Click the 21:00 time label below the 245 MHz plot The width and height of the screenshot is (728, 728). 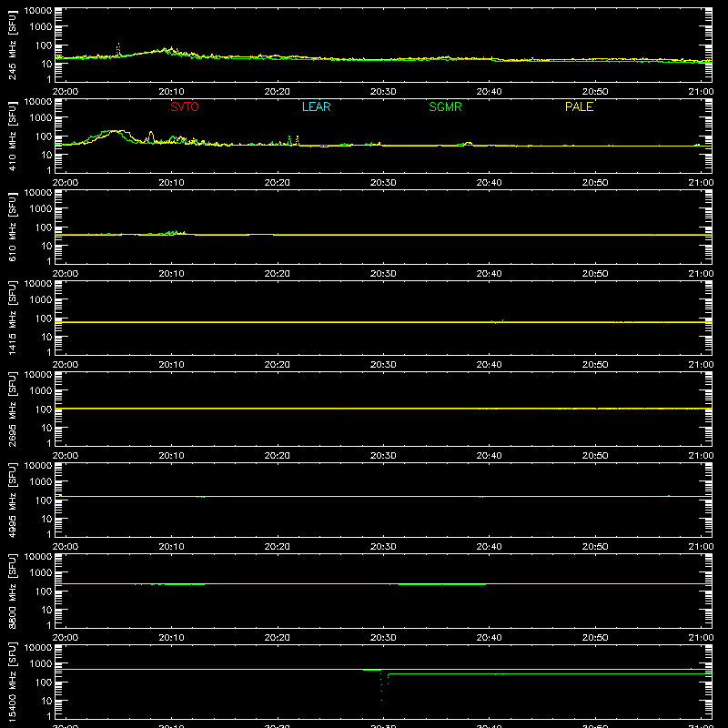pyautogui.click(x=701, y=92)
